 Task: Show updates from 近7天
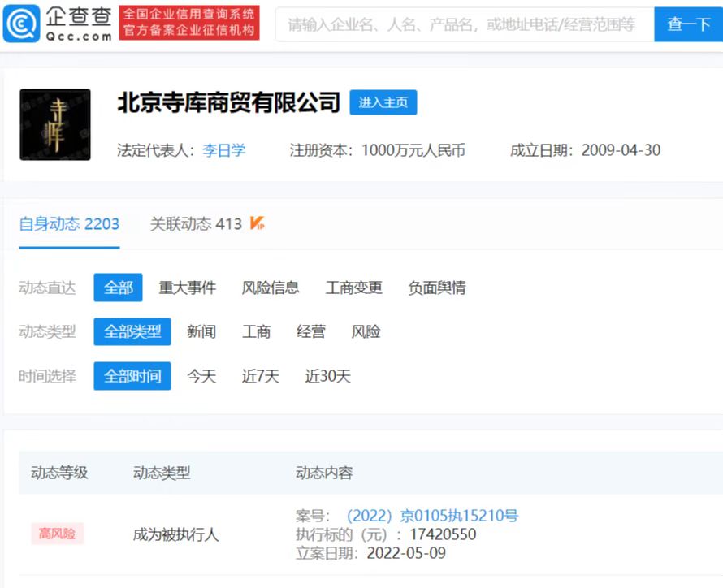261,376
